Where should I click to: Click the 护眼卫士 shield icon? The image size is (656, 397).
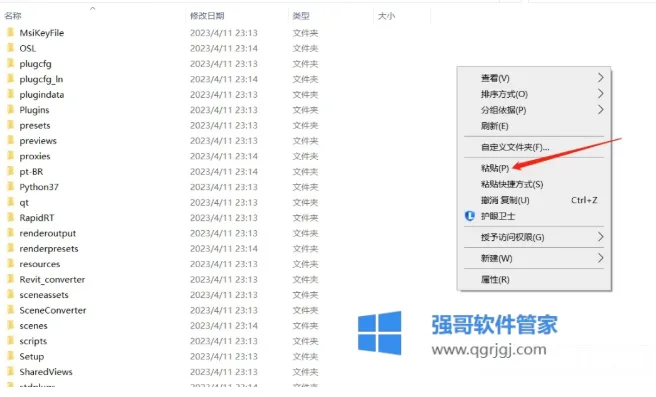(470, 216)
